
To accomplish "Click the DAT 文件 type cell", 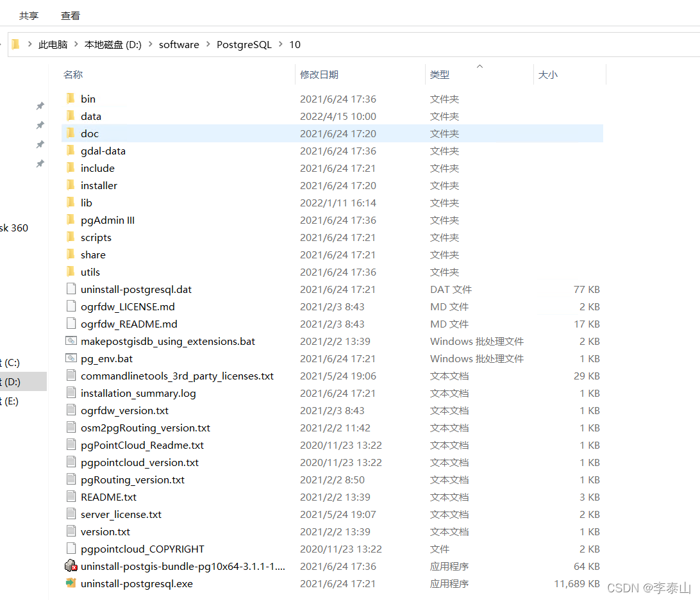I will tap(451, 289).
